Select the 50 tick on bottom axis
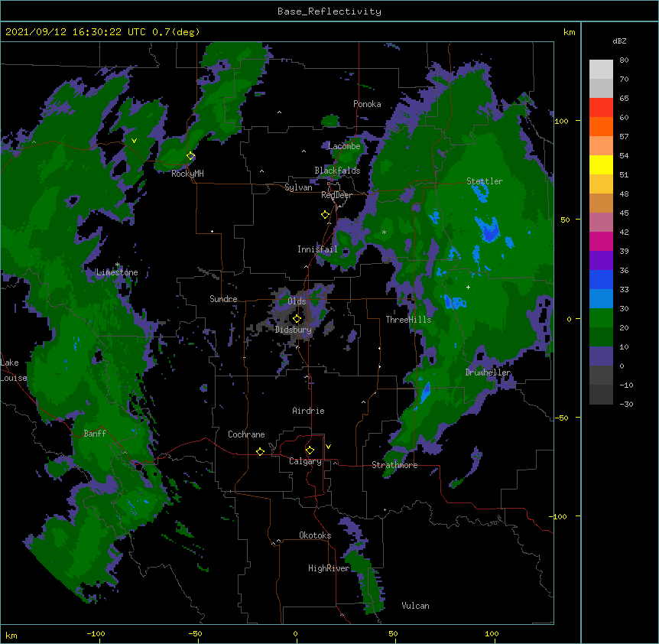 pos(393,633)
